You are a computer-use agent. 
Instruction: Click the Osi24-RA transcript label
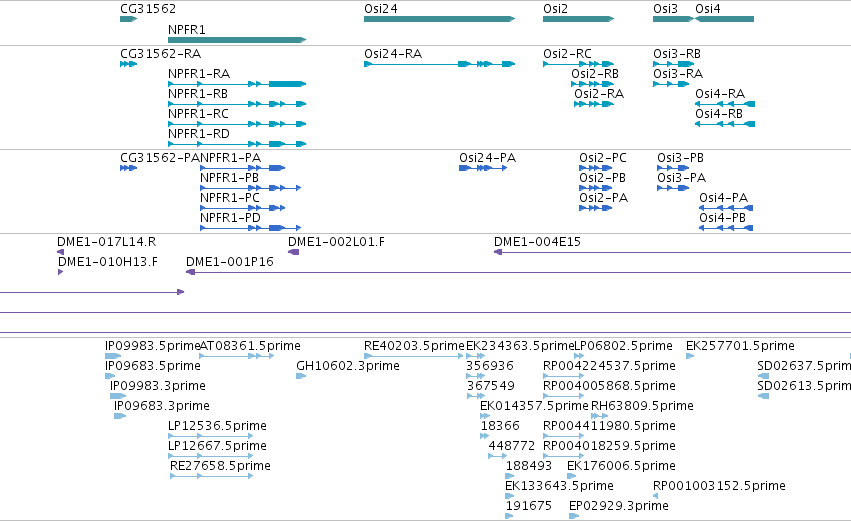coord(393,54)
